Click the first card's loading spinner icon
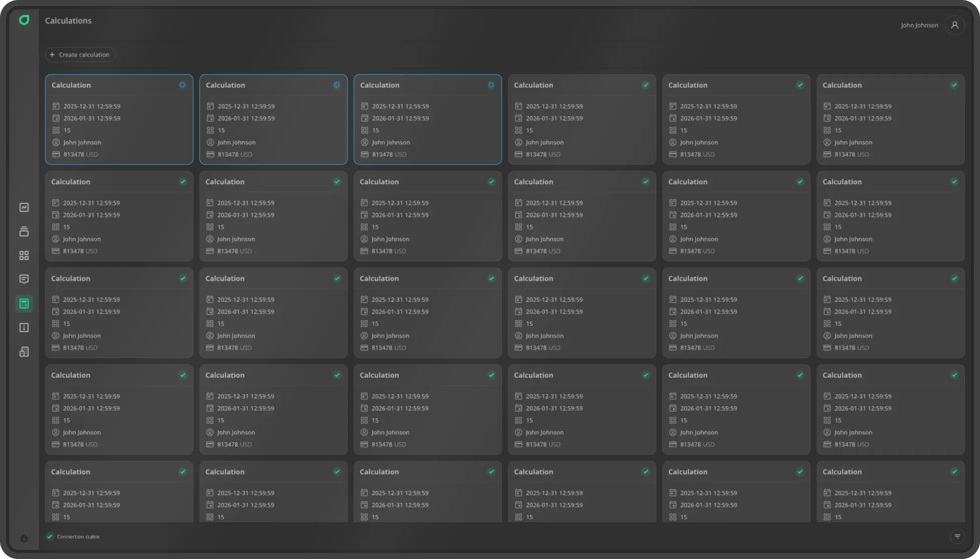Viewport: 980px width, 559px height. coord(182,85)
